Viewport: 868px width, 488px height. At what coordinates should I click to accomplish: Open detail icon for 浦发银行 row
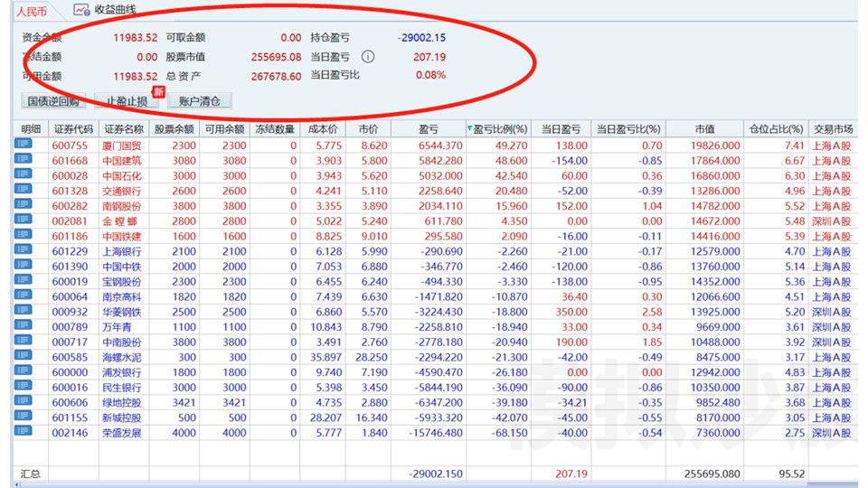pyautogui.click(x=24, y=371)
